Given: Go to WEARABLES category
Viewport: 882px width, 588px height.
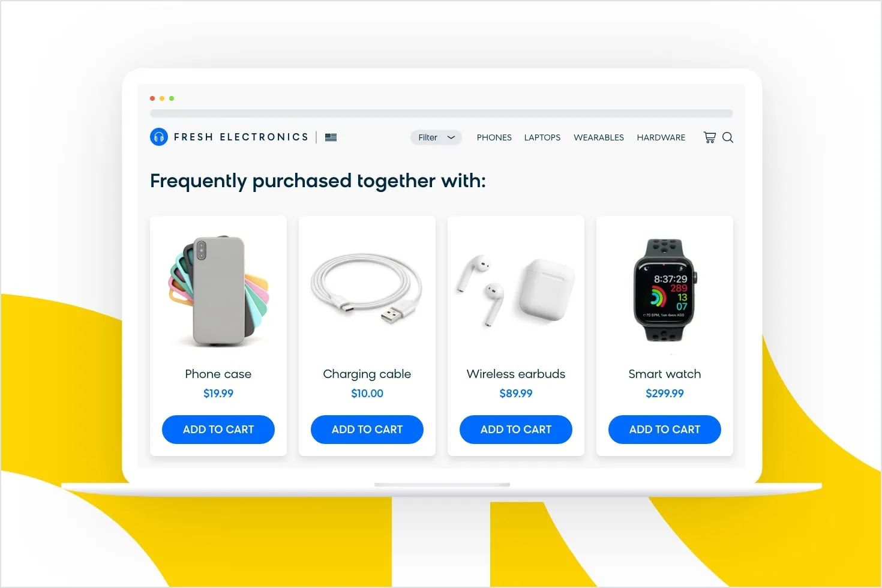Looking at the screenshot, I should click(599, 137).
